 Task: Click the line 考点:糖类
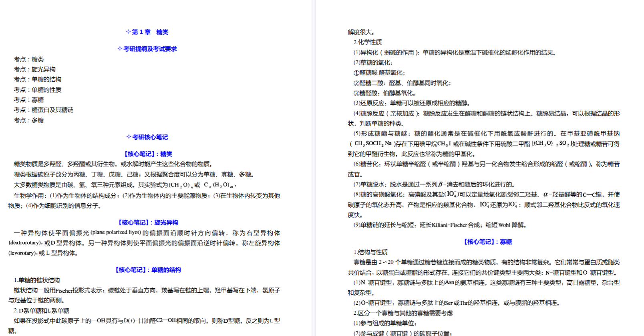coord(29,59)
